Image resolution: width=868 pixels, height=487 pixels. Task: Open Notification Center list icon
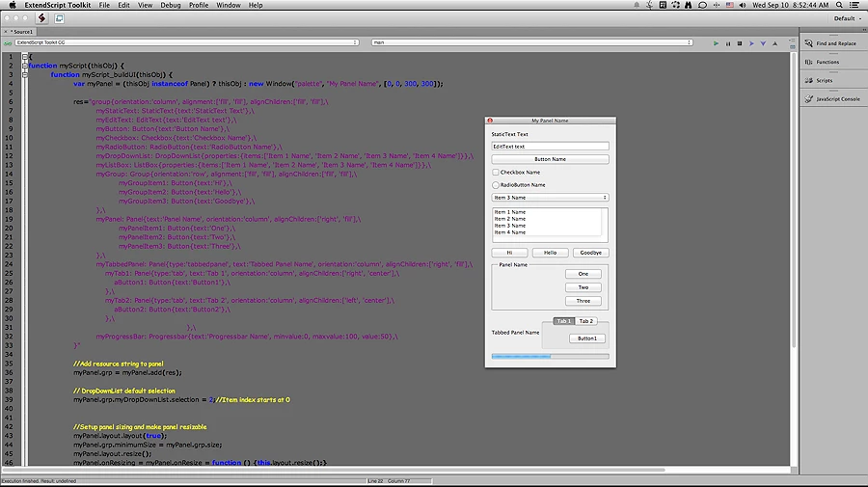[854, 5]
